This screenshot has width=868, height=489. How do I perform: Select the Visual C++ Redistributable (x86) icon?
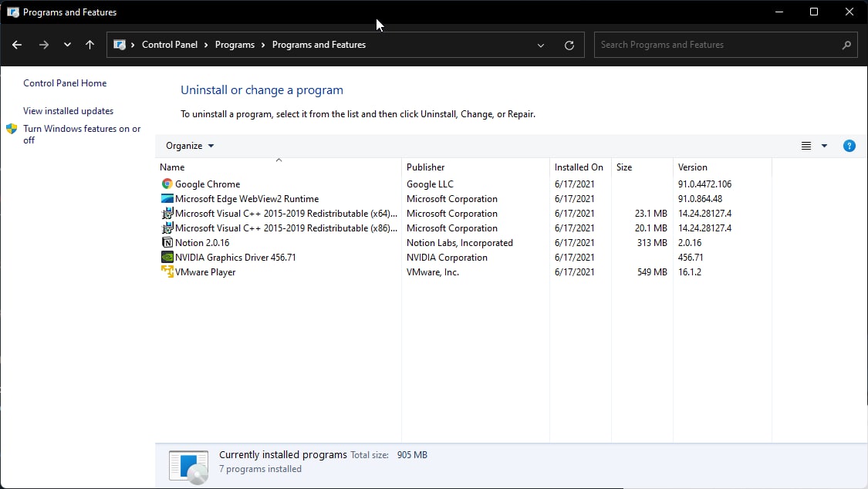(x=167, y=228)
